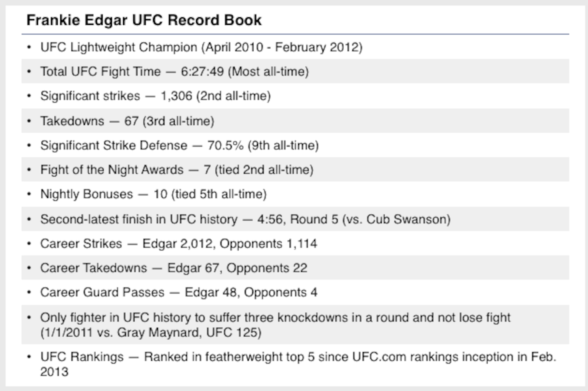Select Significant Strike Defense 70.5% line

tap(295, 145)
